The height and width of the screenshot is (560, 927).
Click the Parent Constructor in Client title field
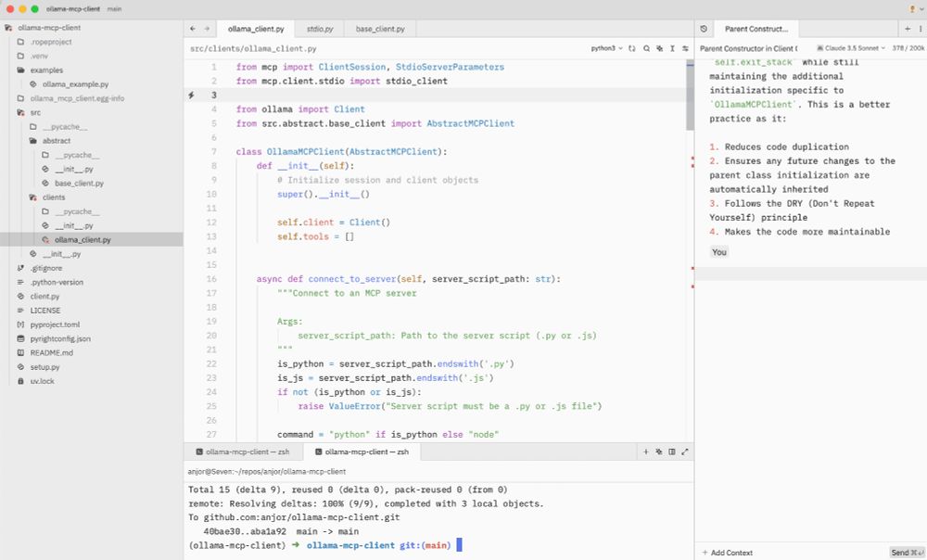point(748,48)
